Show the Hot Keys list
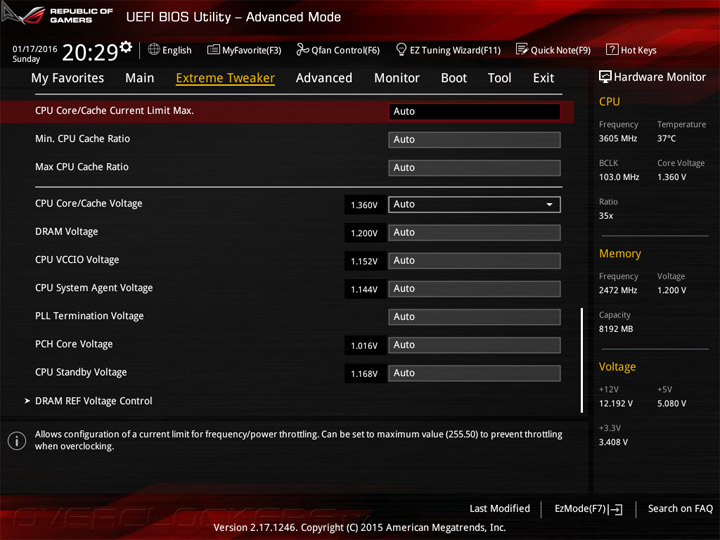The height and width of the screenshot is (540, 720). click(x=631, y=50)
